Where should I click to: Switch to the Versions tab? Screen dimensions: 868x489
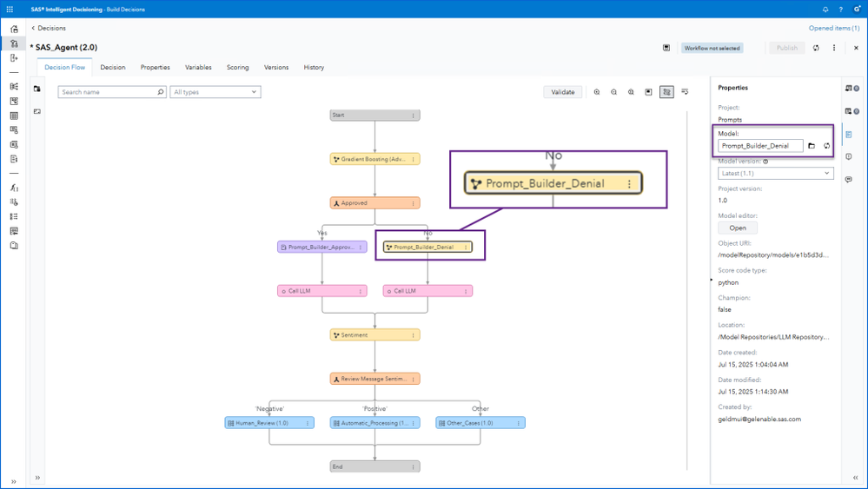(276, 68)
